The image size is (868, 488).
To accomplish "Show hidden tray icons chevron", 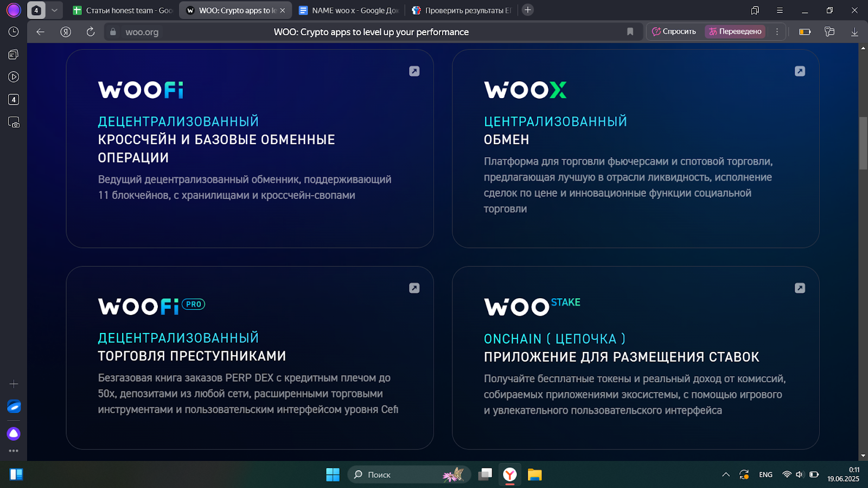I will 726,474.
